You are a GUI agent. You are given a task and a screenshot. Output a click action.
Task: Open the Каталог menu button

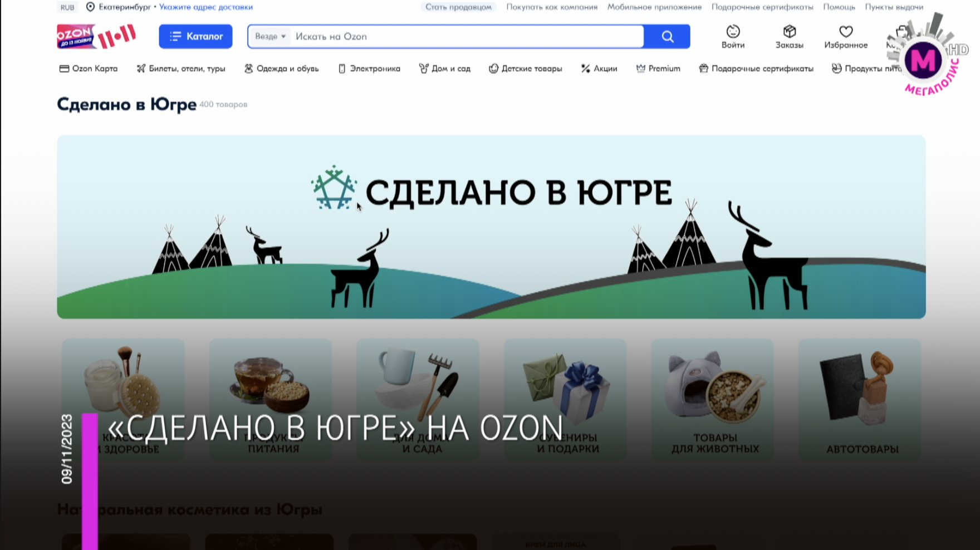(x=195, y=37)
